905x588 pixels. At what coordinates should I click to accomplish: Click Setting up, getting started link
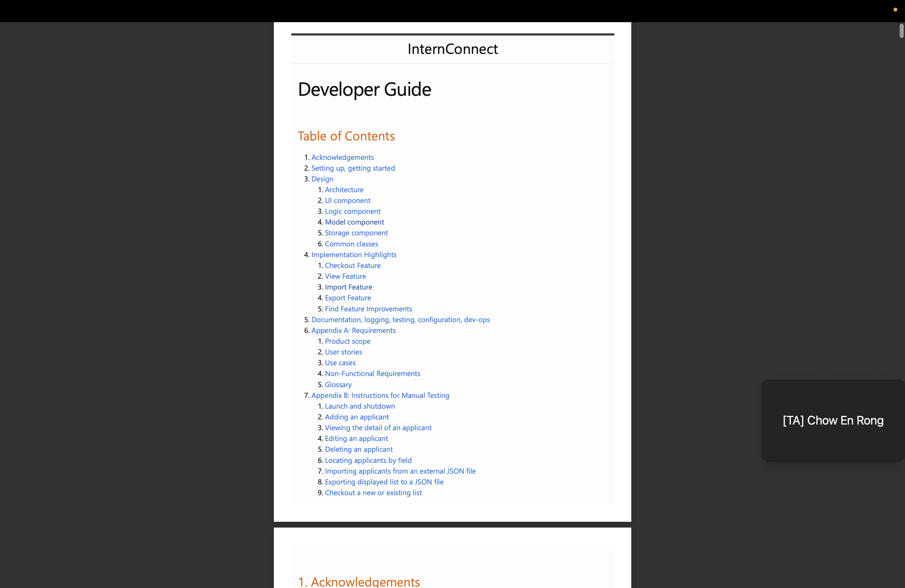pos(353,168)
